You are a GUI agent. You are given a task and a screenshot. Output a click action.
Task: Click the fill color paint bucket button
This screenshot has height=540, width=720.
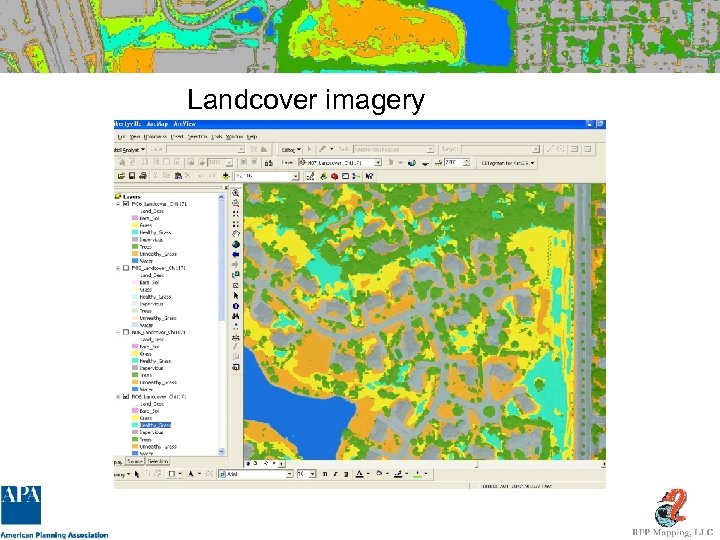[x=379, y=474]
